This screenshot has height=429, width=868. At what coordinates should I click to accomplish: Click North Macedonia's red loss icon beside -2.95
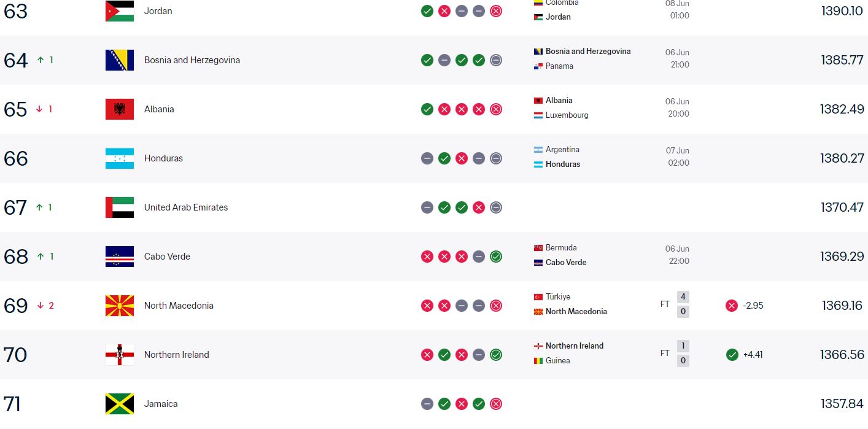(732, 306)
